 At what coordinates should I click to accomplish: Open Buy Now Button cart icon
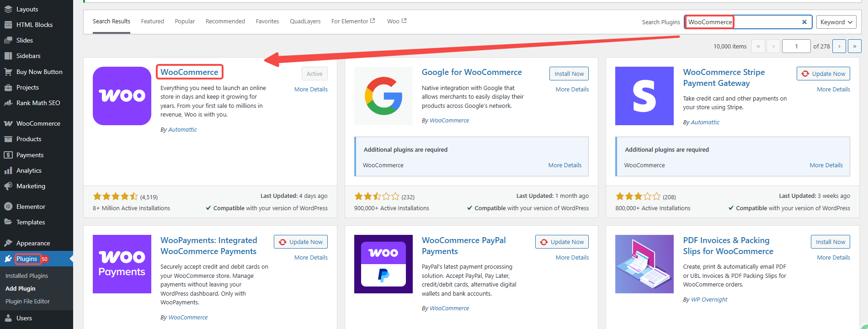[8, 72]
